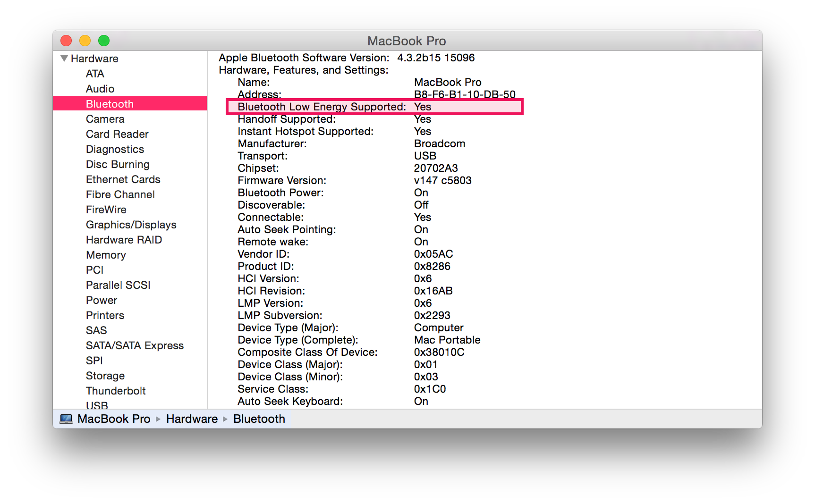
Task: Select Thunderbolt in the sidebar
Action: tap(116, 391)
